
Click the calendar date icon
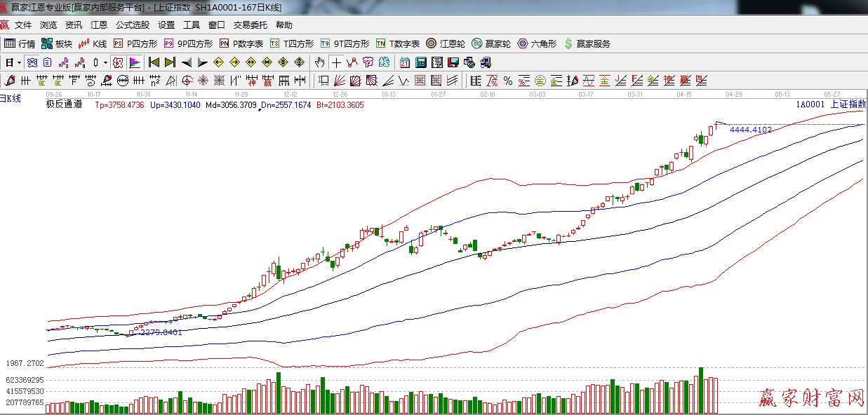point(404,62)
